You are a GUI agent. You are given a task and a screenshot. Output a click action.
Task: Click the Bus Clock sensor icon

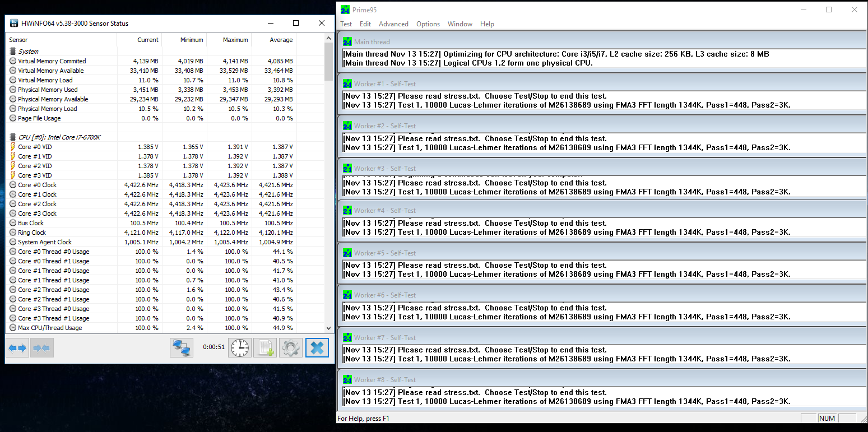click(13, 223)
